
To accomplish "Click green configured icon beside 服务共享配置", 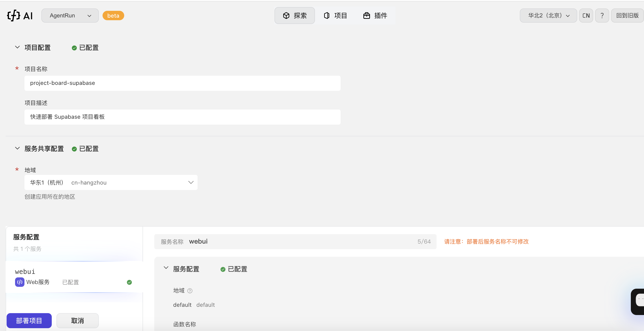I will point(74,149).
